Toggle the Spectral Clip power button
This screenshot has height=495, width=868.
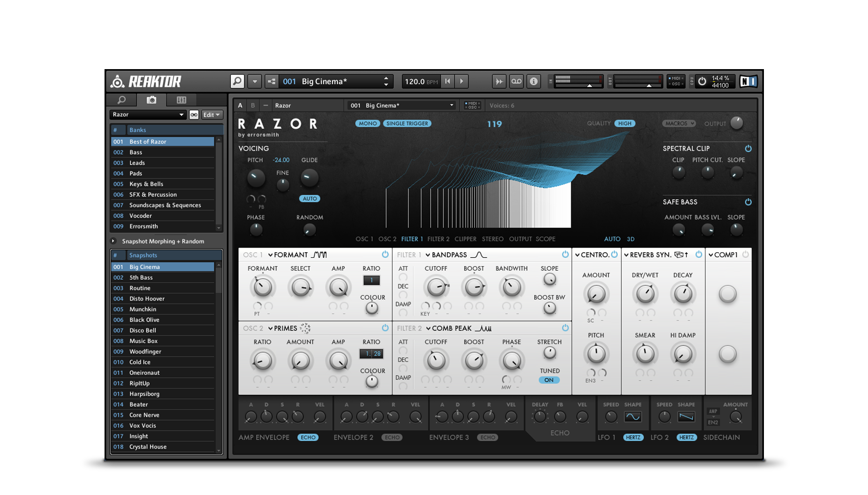tap(748, 148)
